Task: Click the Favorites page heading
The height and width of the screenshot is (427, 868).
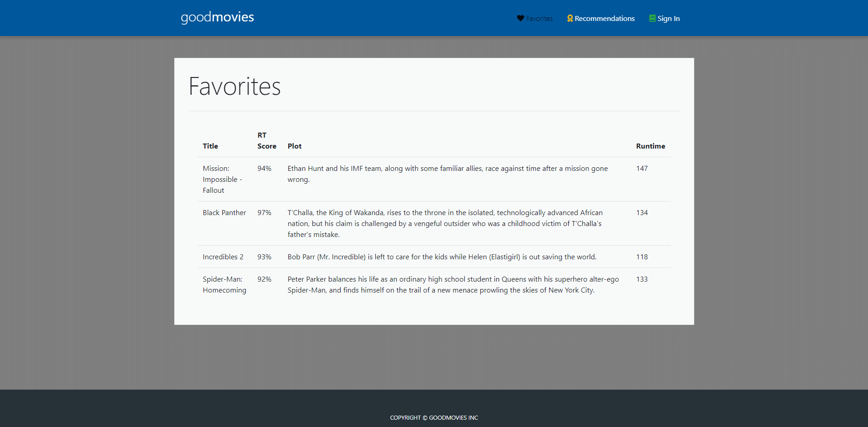Action: click(x=234, y=87)
